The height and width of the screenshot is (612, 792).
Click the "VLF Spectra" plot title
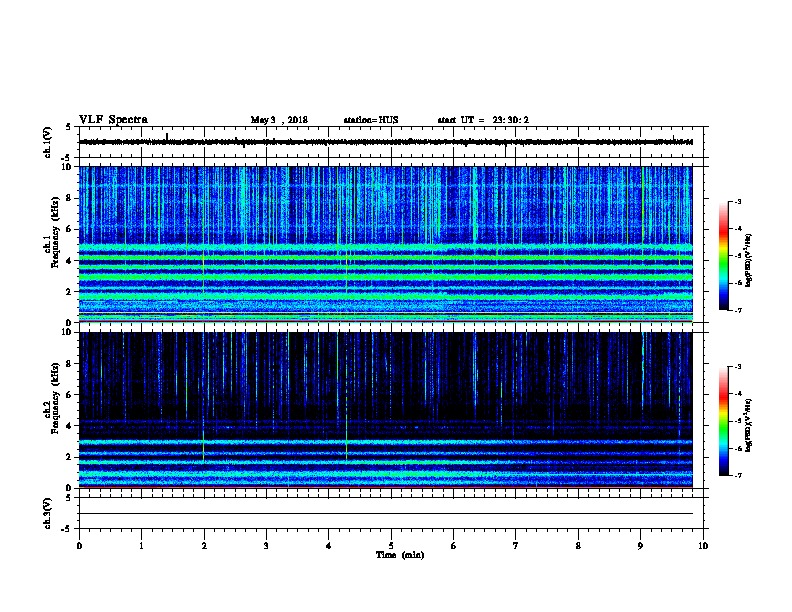pyautogui.click(x=113, y=120)
